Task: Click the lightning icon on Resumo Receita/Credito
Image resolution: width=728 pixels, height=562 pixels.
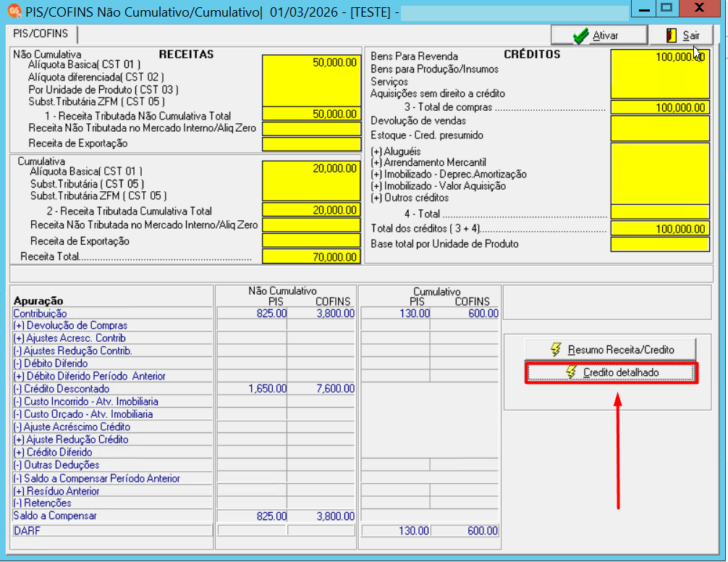Action: coord(556,349)
